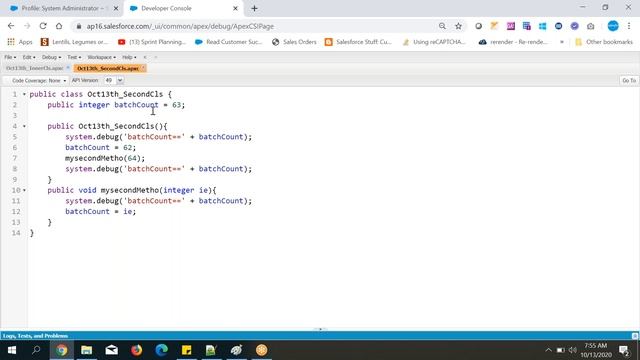Open the Edit menu
Viewport: 640px width, 360px height.
[29, 57]
